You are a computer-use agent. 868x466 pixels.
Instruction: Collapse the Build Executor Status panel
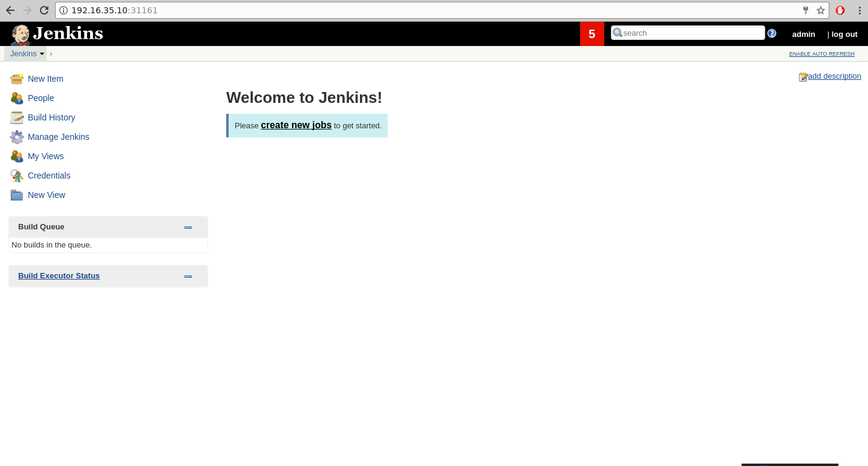[x=188, y=276]
